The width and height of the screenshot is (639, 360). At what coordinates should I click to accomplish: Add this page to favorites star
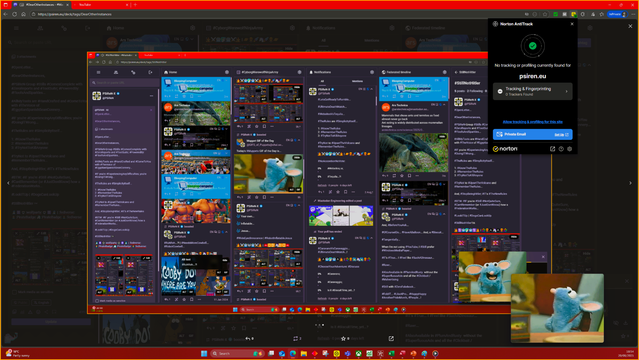[545, 14]
